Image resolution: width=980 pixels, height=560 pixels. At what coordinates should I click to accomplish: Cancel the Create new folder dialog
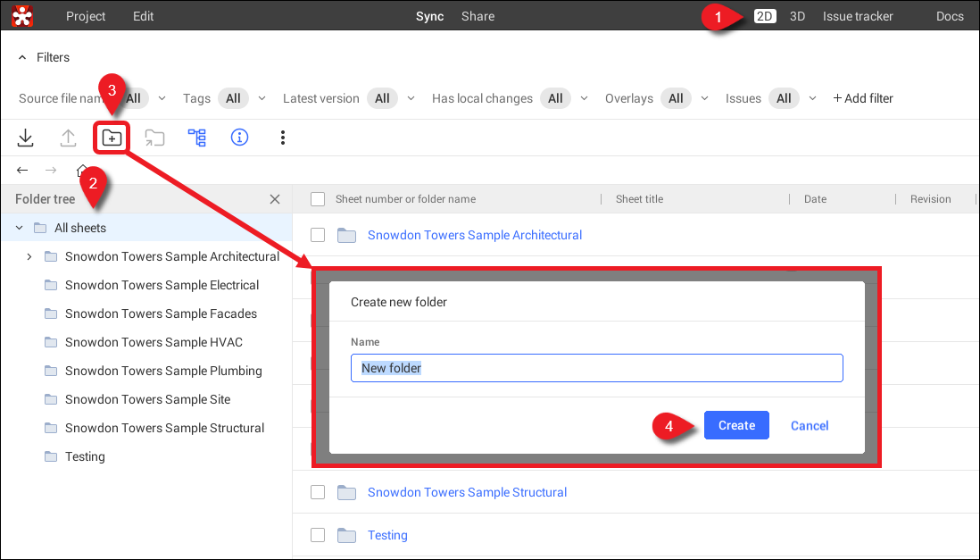coord(810,425)
